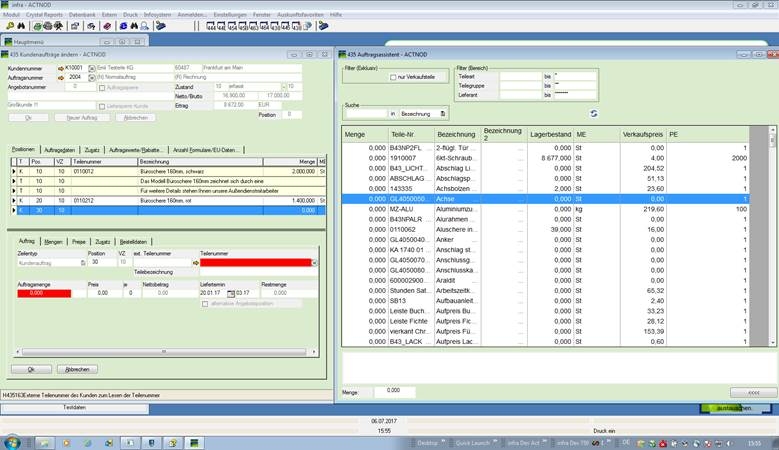Image resolution: width=779 pixels, height=450 pixels.
Task: Open the calendar picker for Liefertermin
Action: [230, 293]
